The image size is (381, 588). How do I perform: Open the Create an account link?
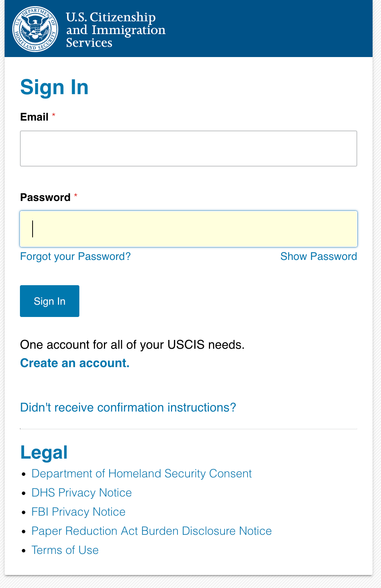(75, 363)
